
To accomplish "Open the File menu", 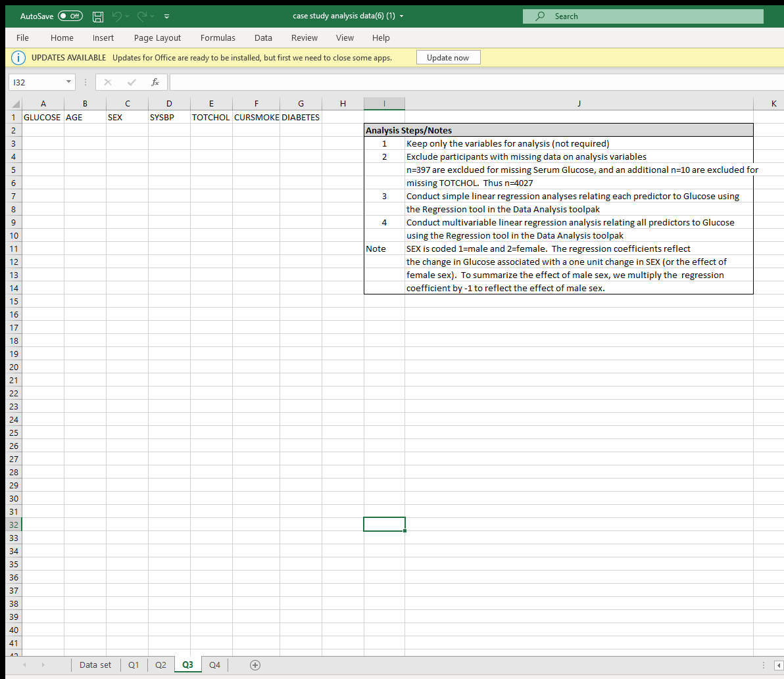I will (x=22, y=38).
